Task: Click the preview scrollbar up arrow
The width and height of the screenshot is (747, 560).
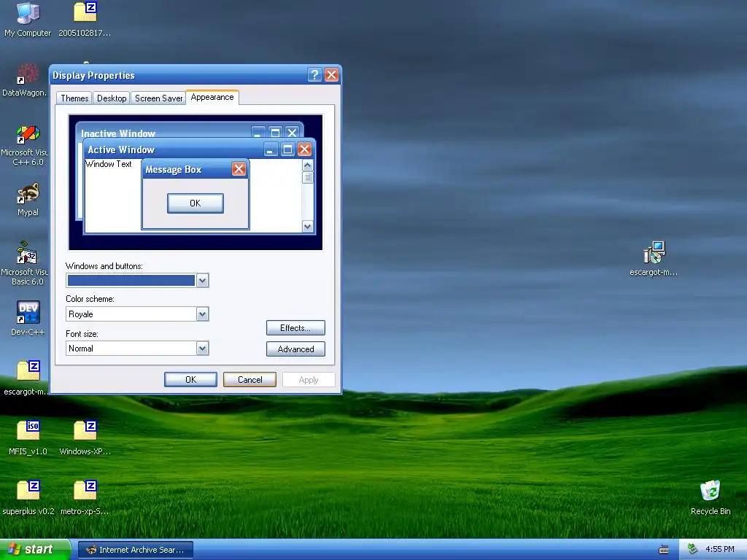Action: (308, 166)
